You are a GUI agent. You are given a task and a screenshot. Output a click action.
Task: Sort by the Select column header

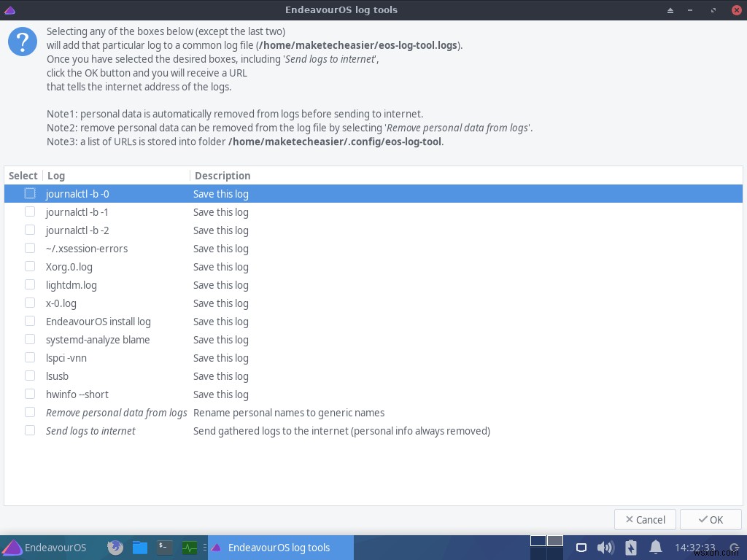pyautogui.click(x=23, y=176)
